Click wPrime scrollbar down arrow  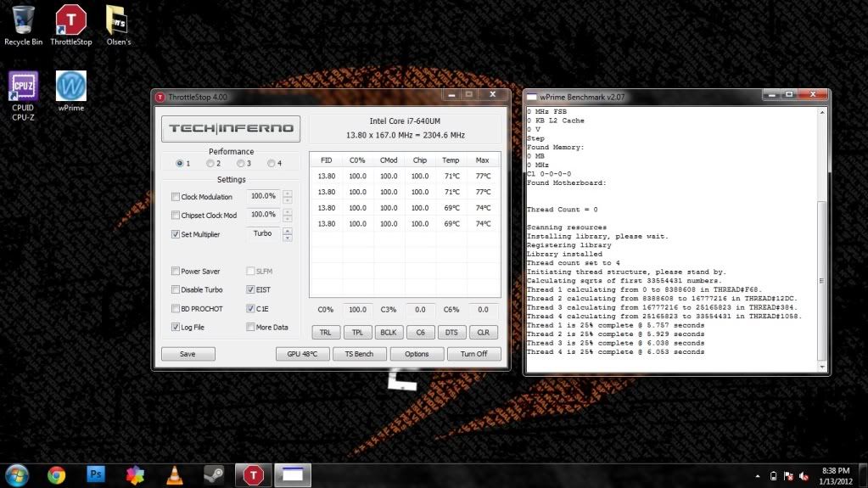pyautogui.click(x=822, y=367)
